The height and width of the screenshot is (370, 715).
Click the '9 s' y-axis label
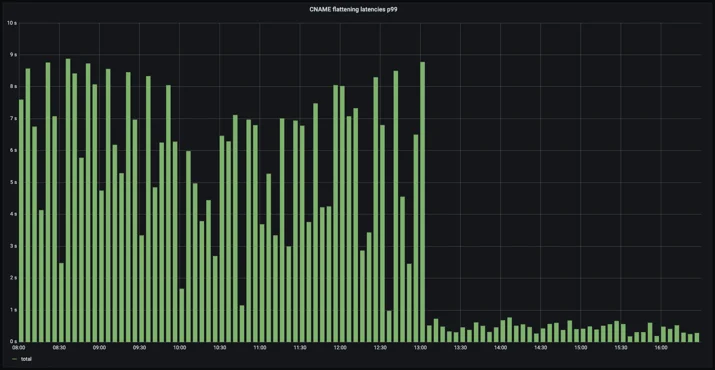pos(14,55)
